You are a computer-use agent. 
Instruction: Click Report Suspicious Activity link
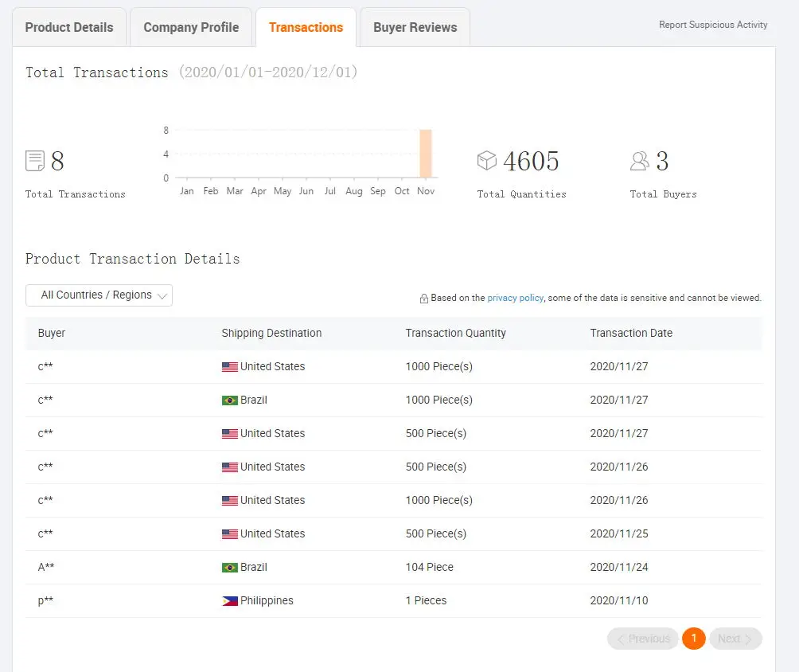(713, 25)
